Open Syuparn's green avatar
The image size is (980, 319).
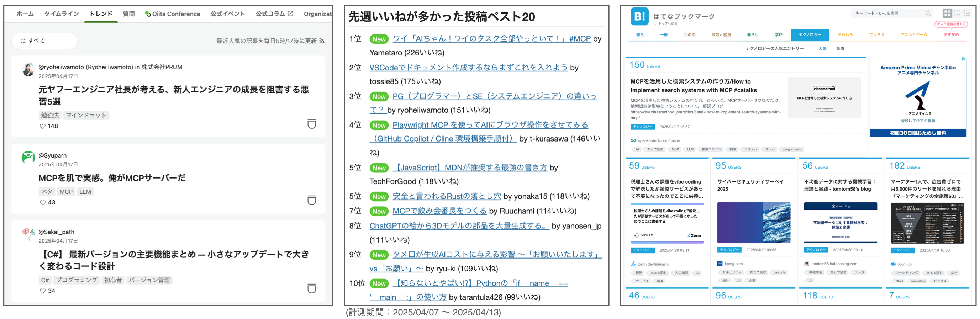pos(28,158)
